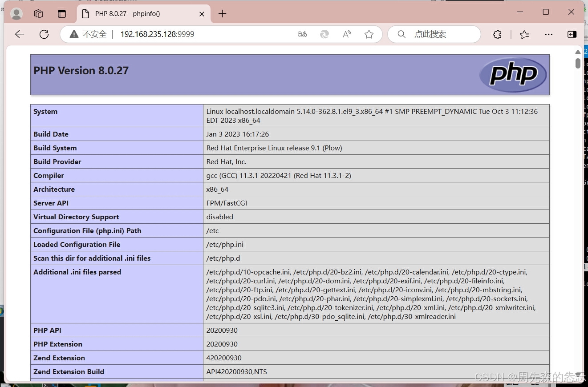
Task: Open the favorites list icon
Action: coord(524,34)
